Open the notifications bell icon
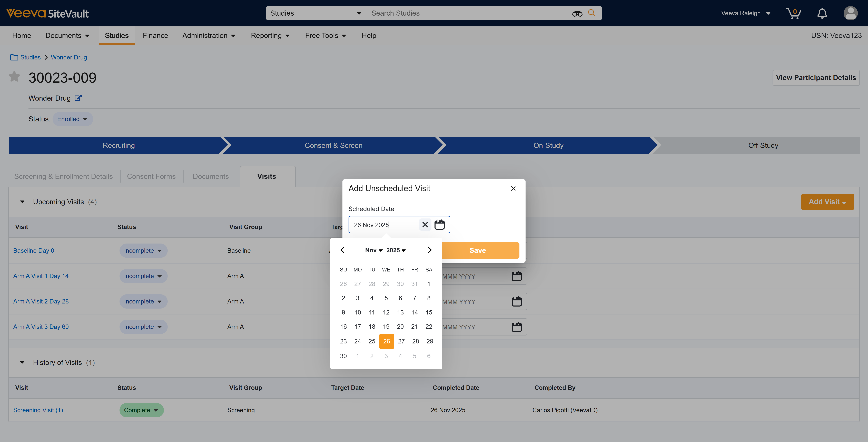The height and width of the screenshot is (442, 868). click(x=822, y=13)
